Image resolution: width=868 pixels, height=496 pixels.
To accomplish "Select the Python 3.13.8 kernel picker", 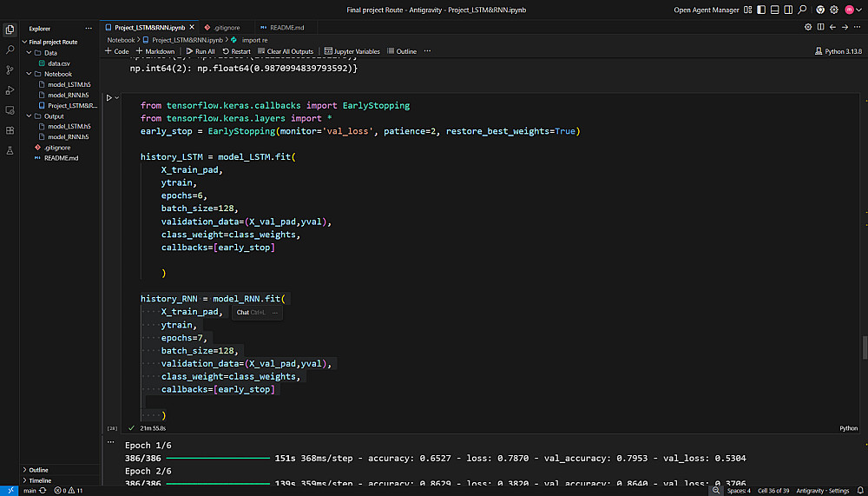I will (x=839, y=51).
